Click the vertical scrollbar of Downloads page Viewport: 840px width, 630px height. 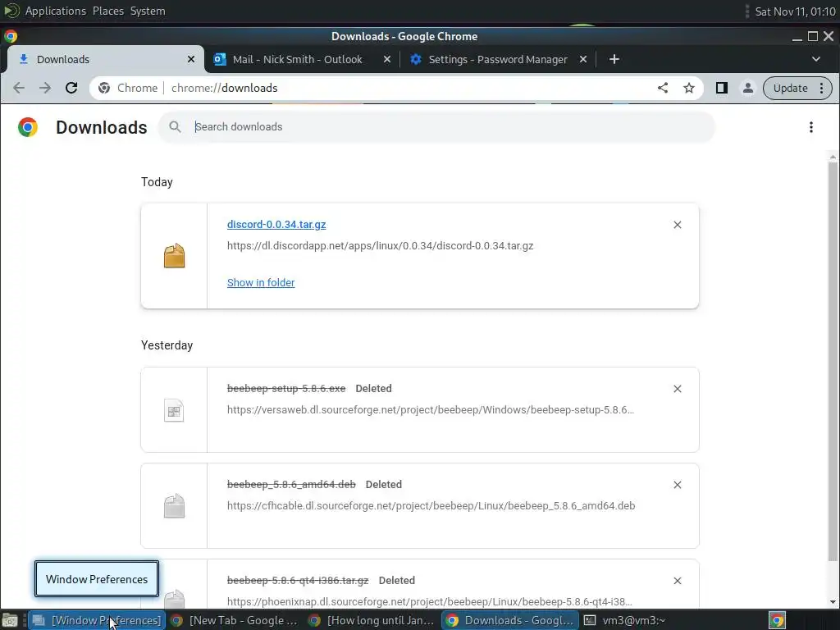pos(833,362)
